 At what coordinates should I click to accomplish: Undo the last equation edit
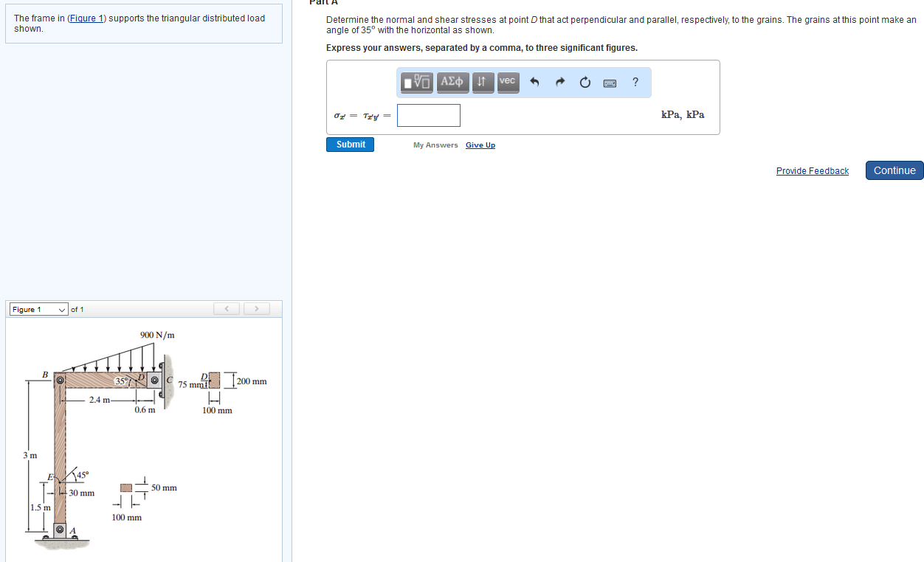point(534,83)
